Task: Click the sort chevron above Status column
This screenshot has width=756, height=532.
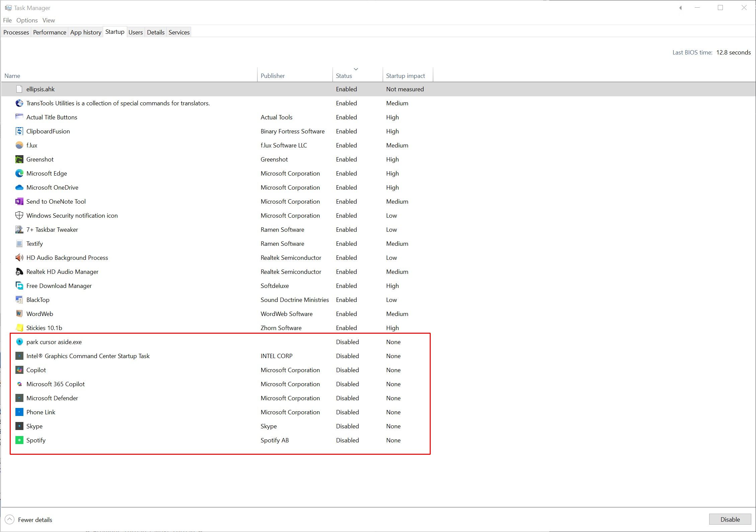Action: pyautogui.click(x=356, y=69)
